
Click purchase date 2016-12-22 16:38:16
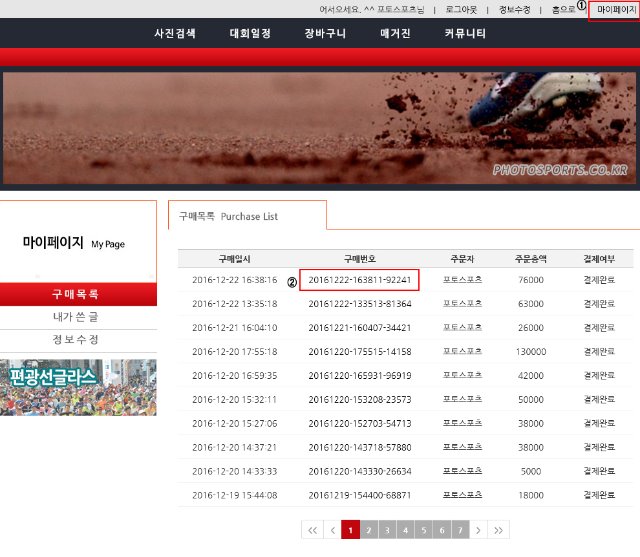pos(235,280)
